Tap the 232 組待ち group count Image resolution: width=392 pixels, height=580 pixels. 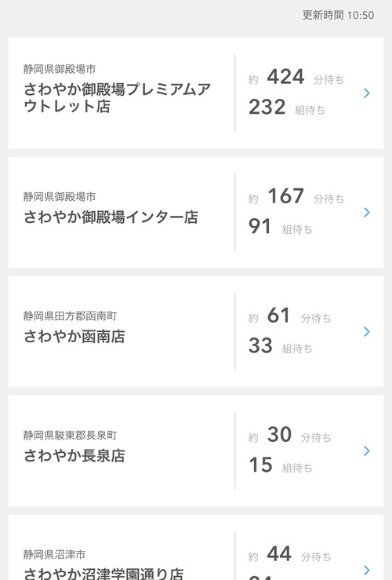[287, 108]
